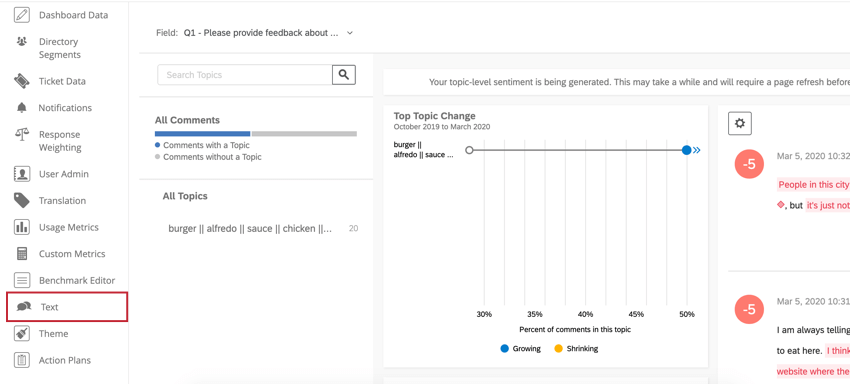The width and height of the screenshot is (850, 384).
Task: Click the magnifier search button for topics
Action: point(344,75)
